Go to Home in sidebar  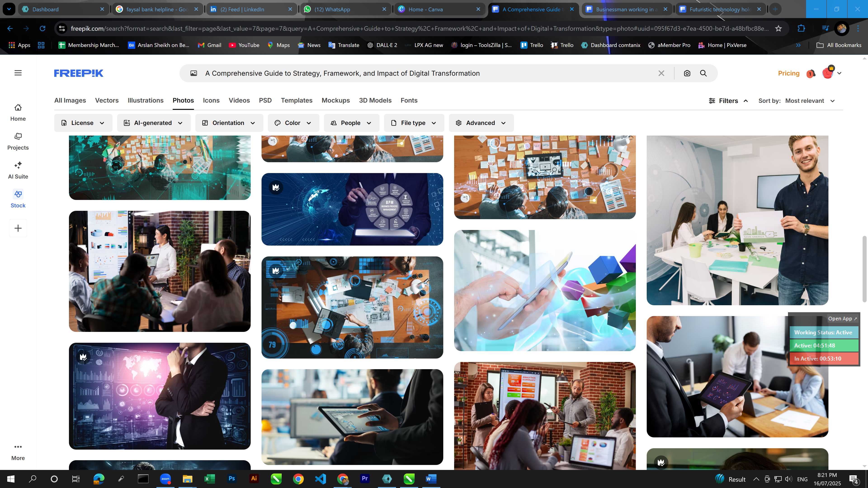pos(18,113)
